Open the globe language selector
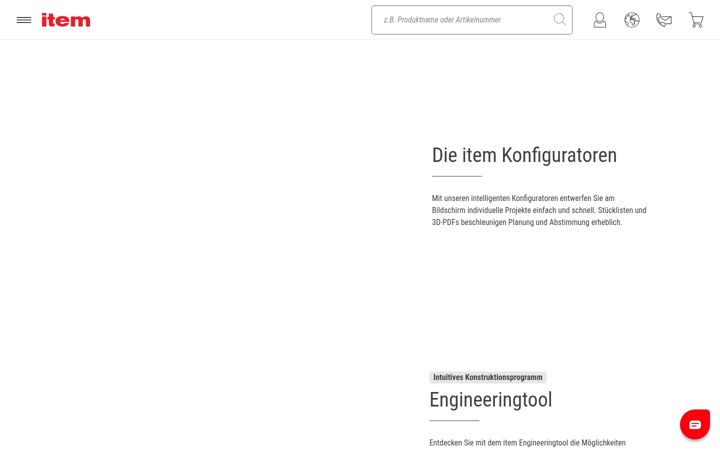The height and width of the screenshot is (450, 720). tap(632, 20)
